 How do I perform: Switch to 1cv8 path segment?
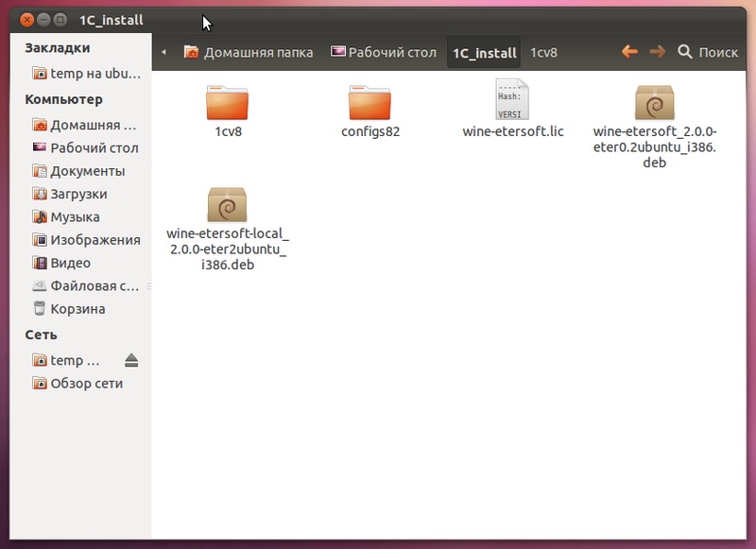pos(543,53)
